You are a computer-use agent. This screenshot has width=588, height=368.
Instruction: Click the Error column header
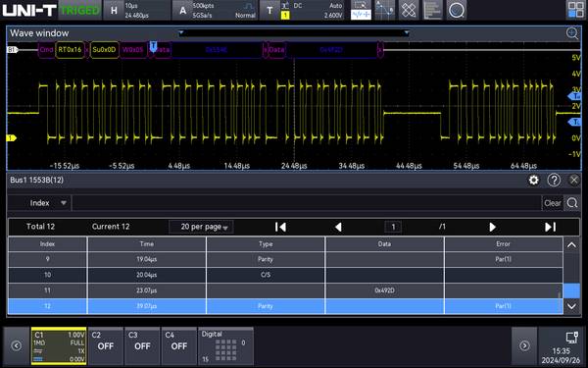tap(504, 244)
